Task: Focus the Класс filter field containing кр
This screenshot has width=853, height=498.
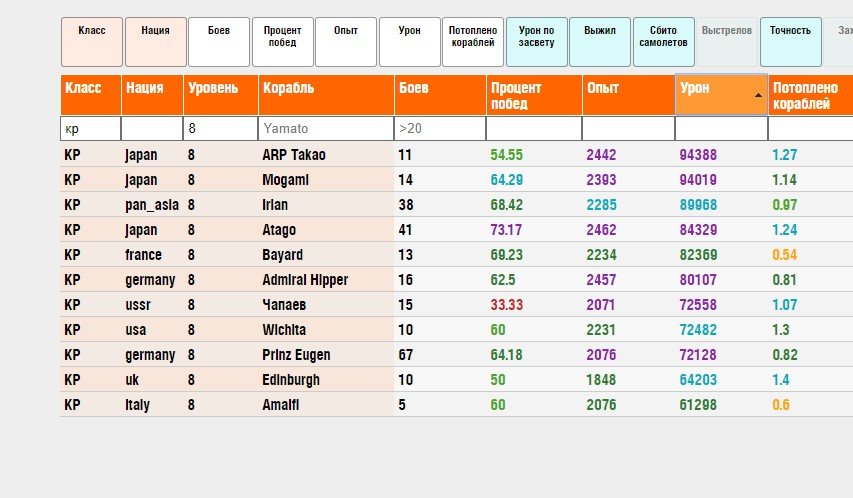Action: coord(91,129)
